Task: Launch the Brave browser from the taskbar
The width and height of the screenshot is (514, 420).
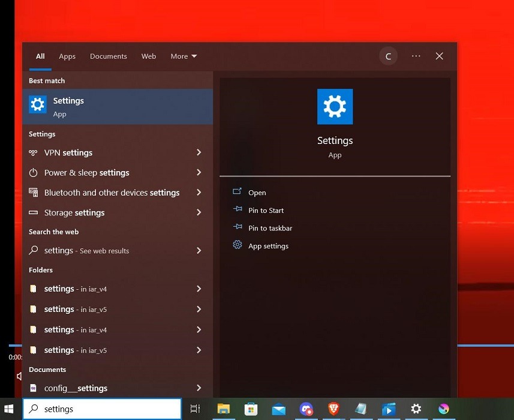Action: (x=333, y=409)
